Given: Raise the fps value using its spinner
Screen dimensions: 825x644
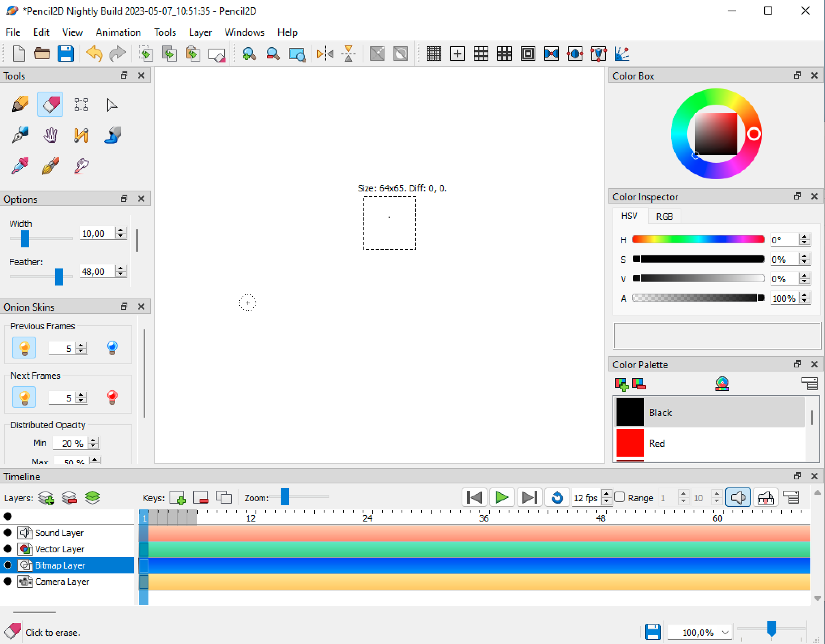Looking at the screenshot, I should click(606, 494).
